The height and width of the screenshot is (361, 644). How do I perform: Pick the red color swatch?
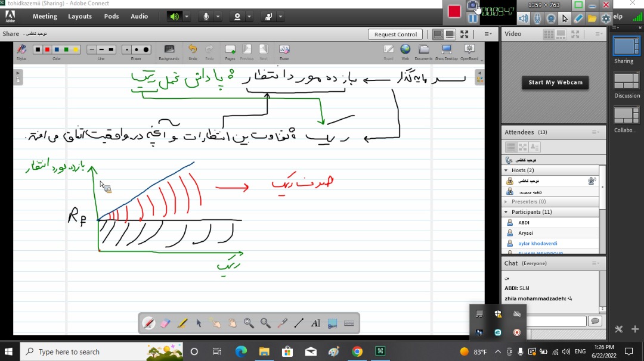[47, 49]
